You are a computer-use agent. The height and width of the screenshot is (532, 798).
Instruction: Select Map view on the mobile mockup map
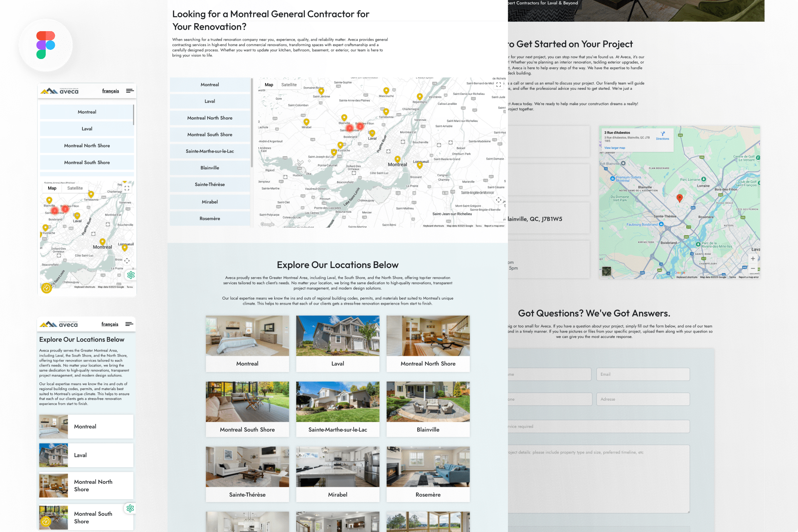click(x=52, y=188)
